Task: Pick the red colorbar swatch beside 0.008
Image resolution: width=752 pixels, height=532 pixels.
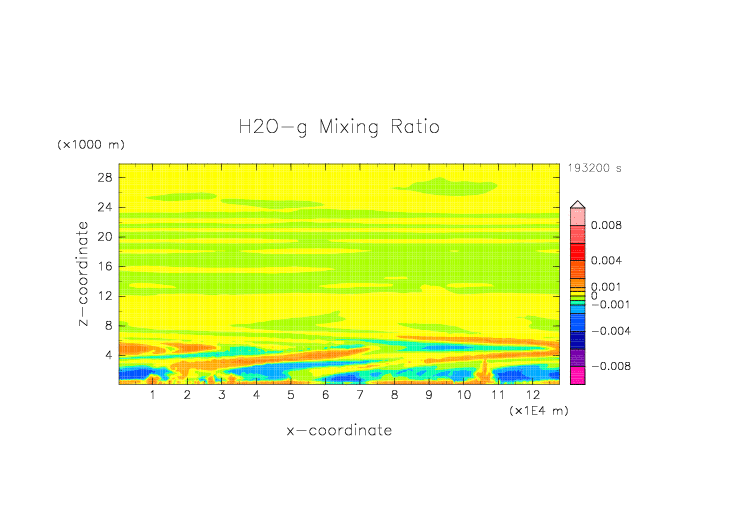Action: point(577,227)
